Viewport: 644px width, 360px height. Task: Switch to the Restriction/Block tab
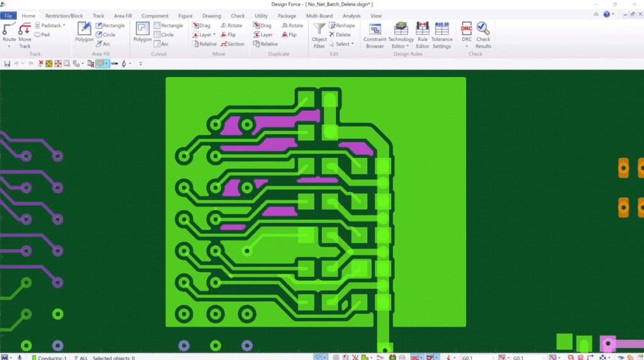pyautogui.click(x=64, y=16)
